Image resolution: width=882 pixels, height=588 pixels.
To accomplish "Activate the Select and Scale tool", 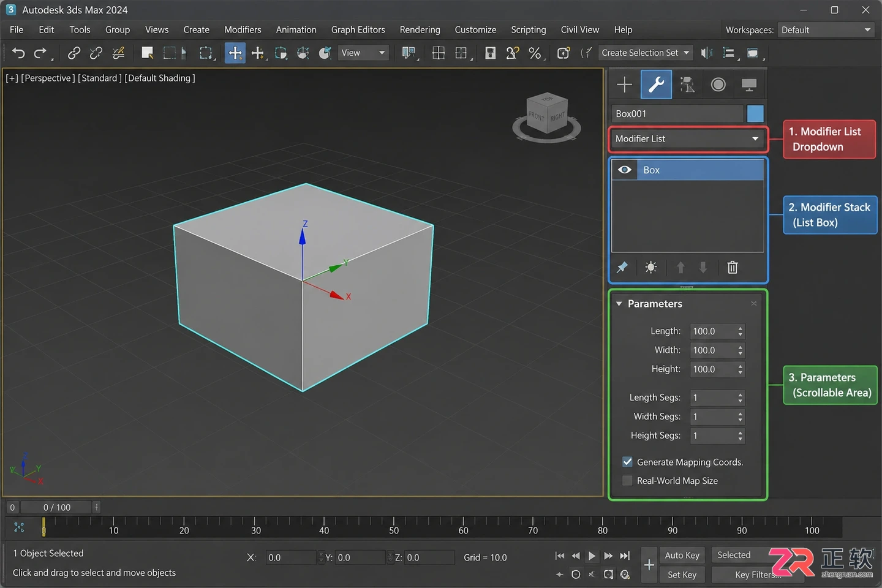I will point(281,53).
